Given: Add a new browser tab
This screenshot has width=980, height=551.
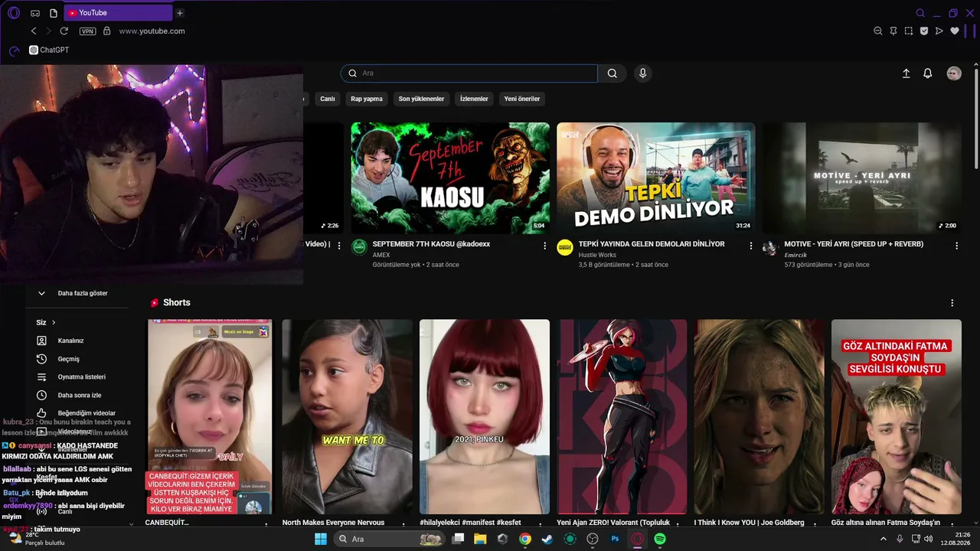Looking at the screenshot, I should (180, 13).
